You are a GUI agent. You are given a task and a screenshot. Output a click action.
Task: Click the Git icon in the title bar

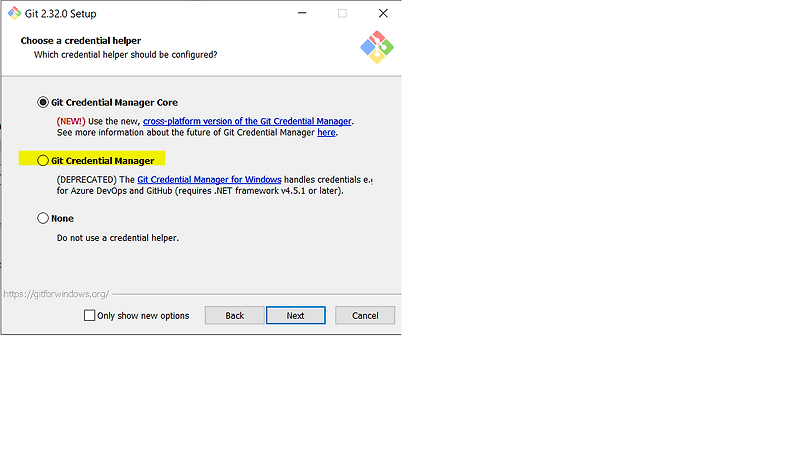14,13
